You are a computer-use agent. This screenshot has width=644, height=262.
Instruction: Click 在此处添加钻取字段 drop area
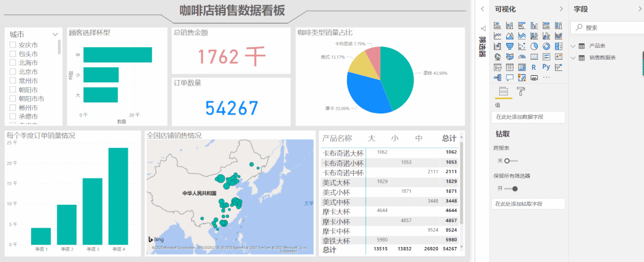point(528,204)
